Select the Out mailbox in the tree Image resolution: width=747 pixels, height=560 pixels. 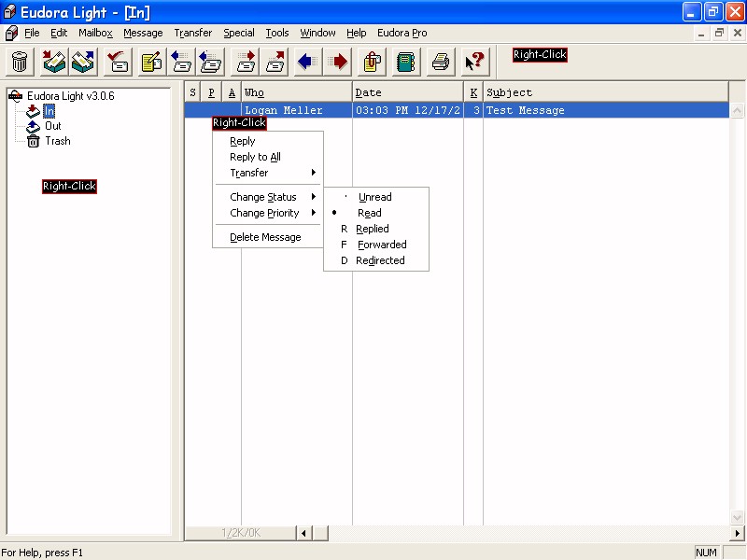coord(53,126)
